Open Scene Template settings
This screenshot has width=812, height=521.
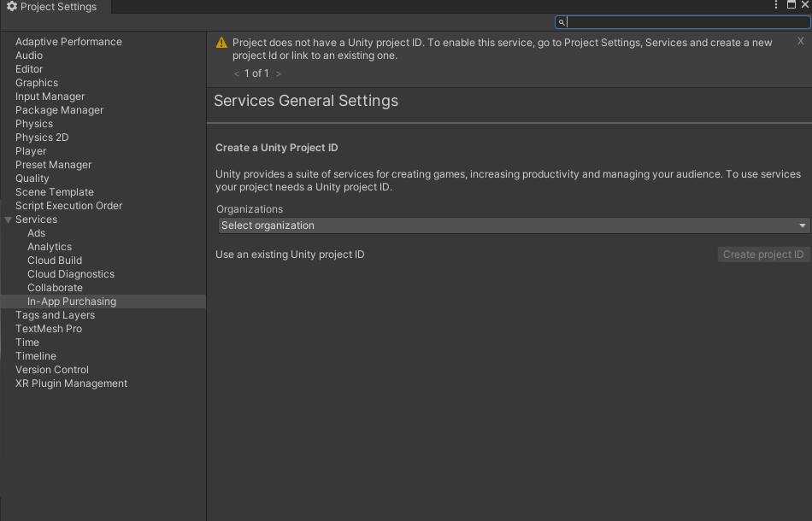tap(55, 192)
